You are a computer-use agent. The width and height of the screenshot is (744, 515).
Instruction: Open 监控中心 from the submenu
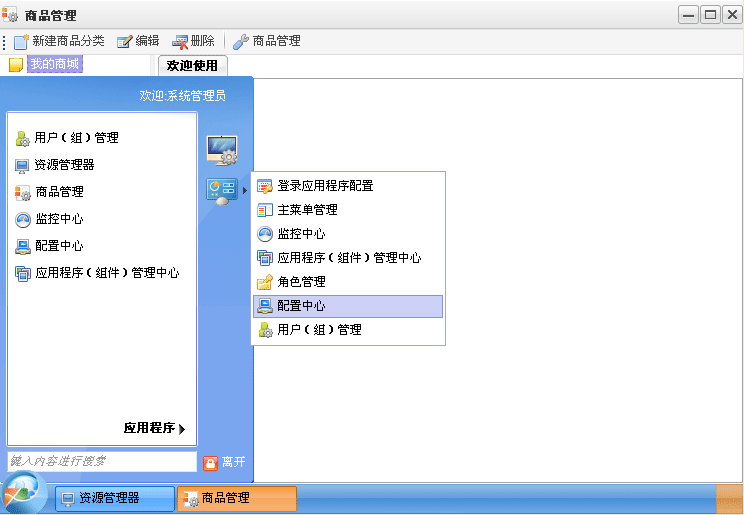(301, 234)
